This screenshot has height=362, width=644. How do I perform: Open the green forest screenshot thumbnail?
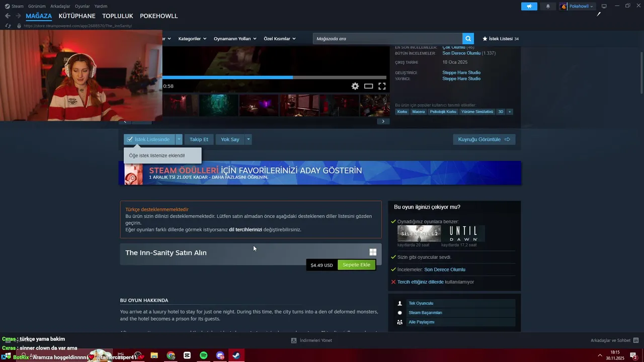point(219,106)
